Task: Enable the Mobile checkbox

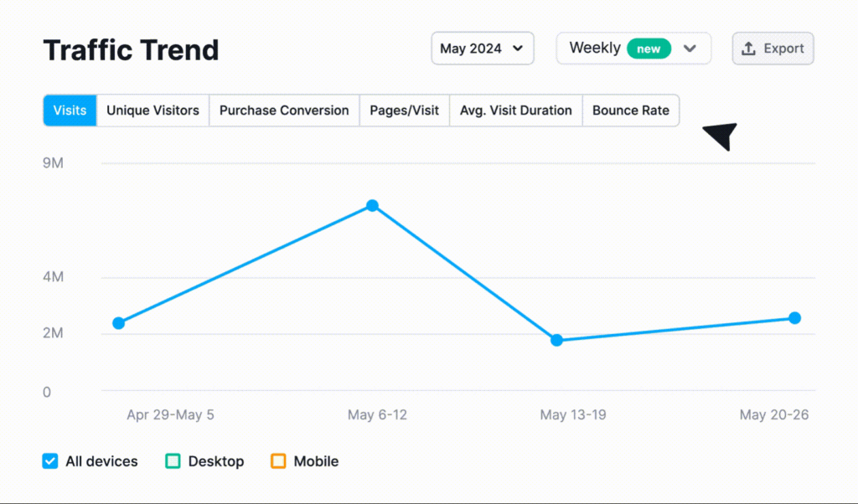Action: point(278,461)
